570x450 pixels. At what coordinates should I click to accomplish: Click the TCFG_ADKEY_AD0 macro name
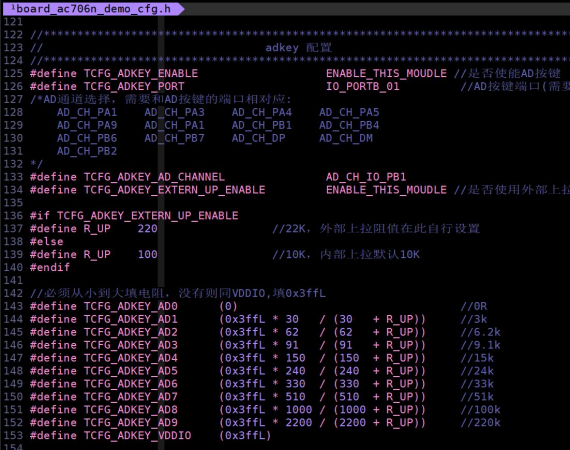click(x=131, y=306)
